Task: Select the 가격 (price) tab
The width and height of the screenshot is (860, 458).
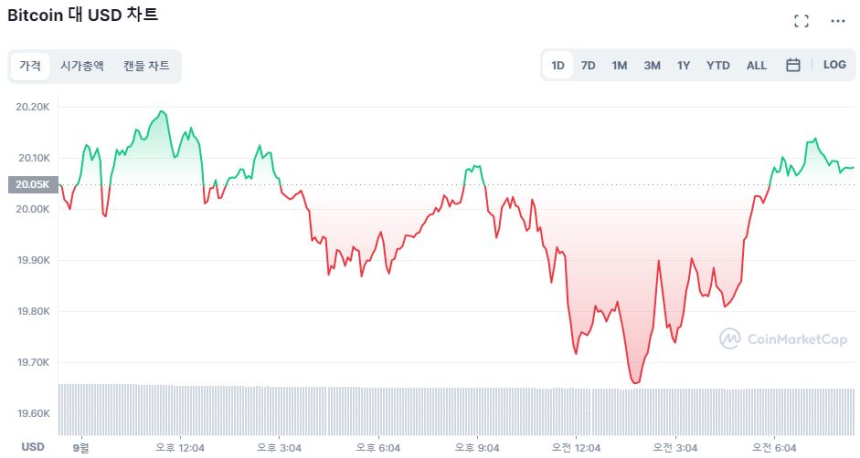Action: click(x=30, y=66)
